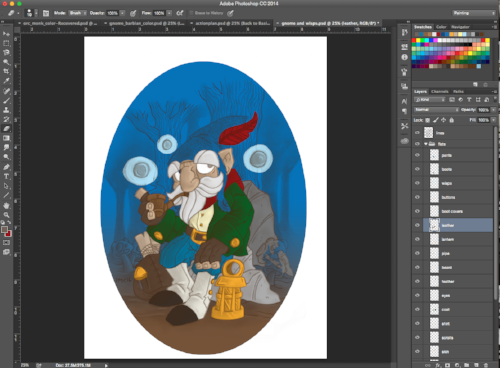Viewport: 500px width, 368px height.
Task: Click the options bar Opacity value field
Action: pos(113,13)
